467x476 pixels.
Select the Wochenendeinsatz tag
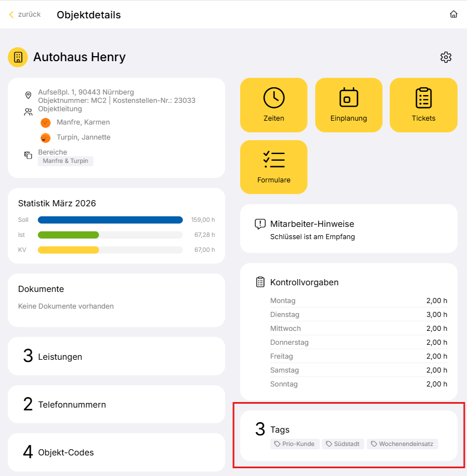(x=403, y=444)
